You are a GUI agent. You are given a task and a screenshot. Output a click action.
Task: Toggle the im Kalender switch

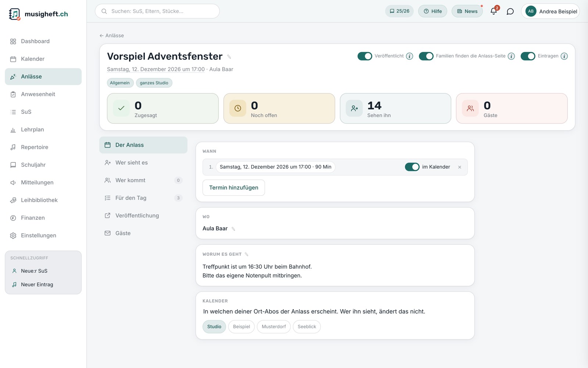click(x=412, y=167)
